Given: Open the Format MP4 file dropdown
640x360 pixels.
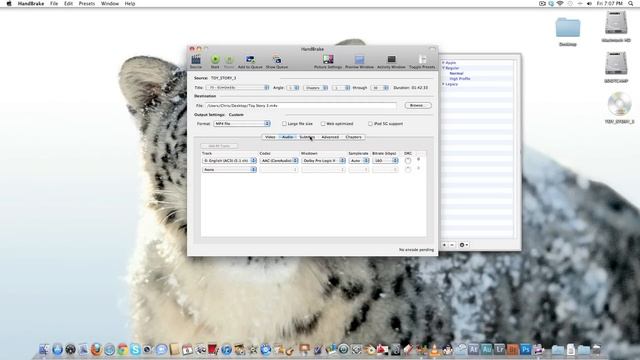Looking at the screenshot, I should point(242,124).
